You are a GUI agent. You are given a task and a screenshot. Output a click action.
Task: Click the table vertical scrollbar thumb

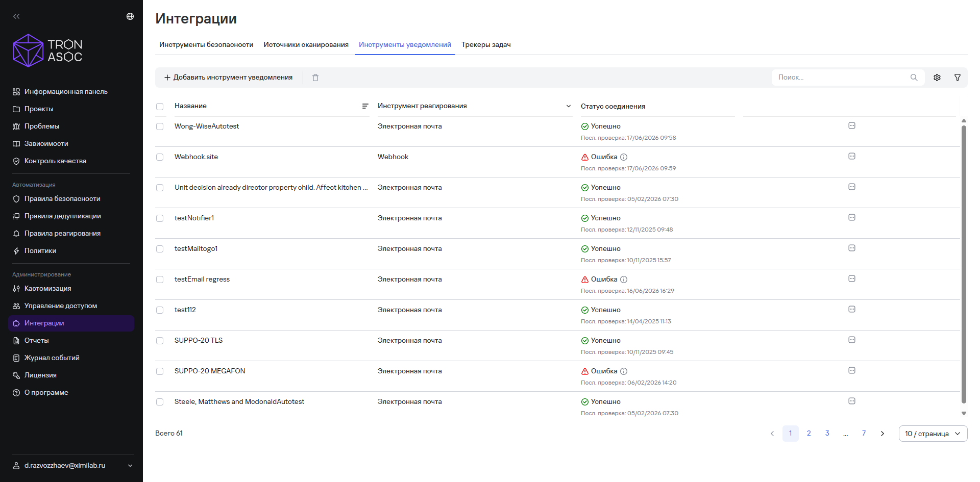pyautogui.click(x=964, y=264)
